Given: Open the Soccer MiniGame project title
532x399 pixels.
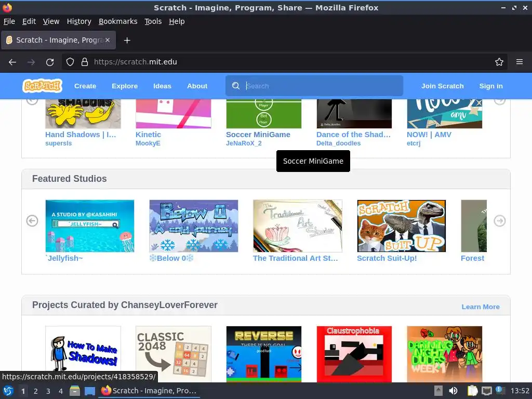Looking at the screenshot, I should tap(258, 135).
